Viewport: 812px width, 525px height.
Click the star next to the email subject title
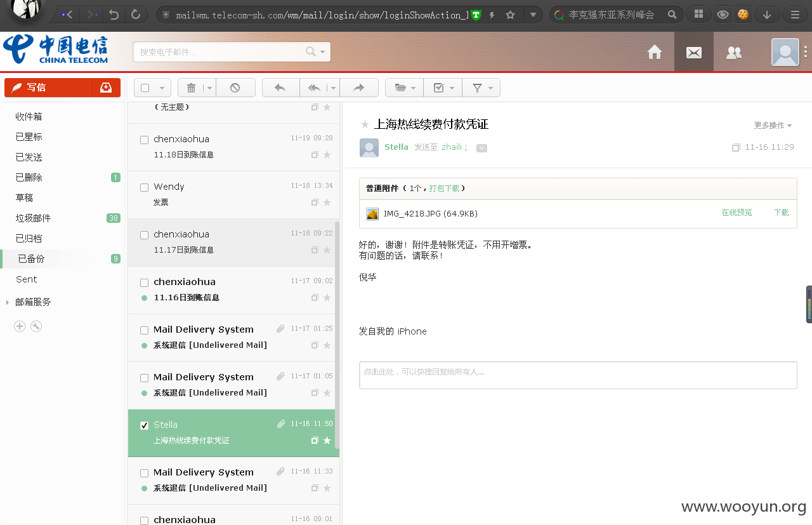pyautogui.click(x=365, y=124)
